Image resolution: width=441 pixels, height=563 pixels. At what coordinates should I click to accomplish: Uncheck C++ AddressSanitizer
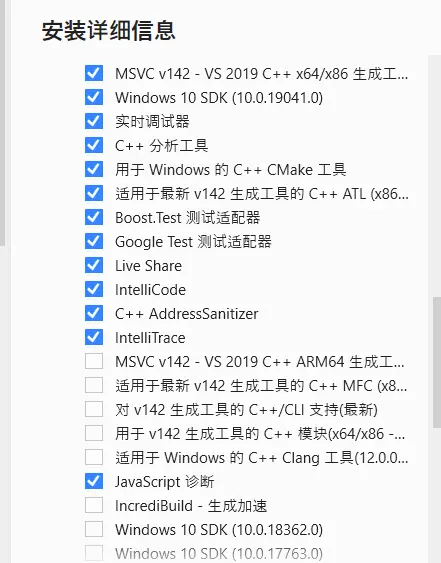coord(94,313)
